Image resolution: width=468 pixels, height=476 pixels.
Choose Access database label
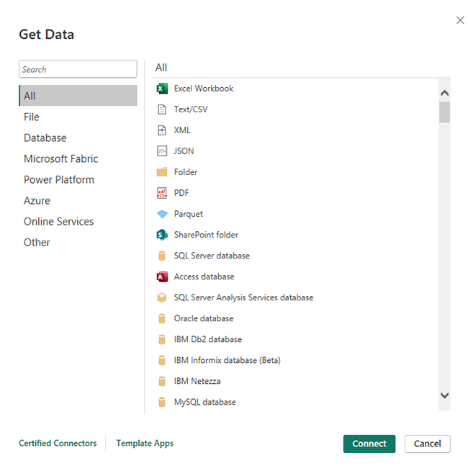pos(204,277)
